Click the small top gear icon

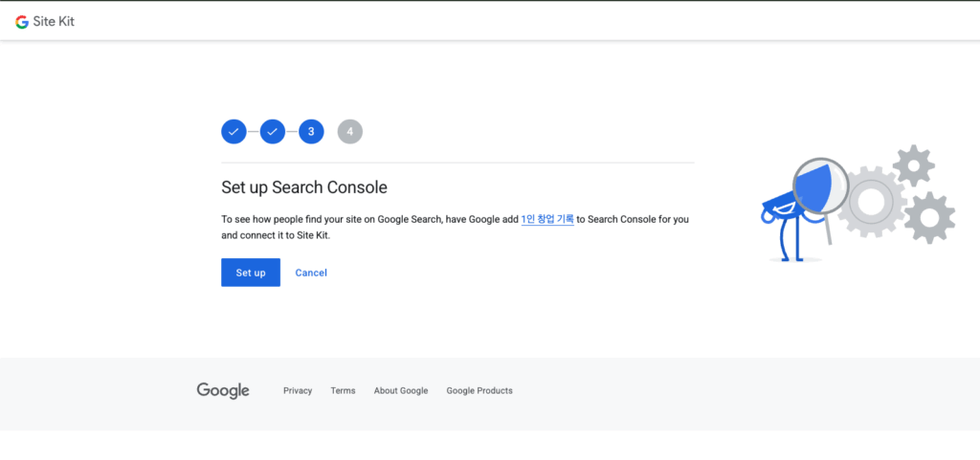click(x=913, y=167)
